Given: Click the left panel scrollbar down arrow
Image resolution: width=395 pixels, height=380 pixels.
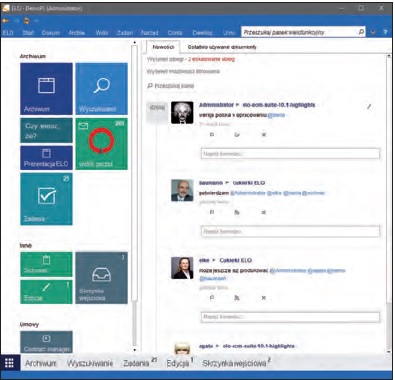Looking at the screenshot, I should pos(134,350).
